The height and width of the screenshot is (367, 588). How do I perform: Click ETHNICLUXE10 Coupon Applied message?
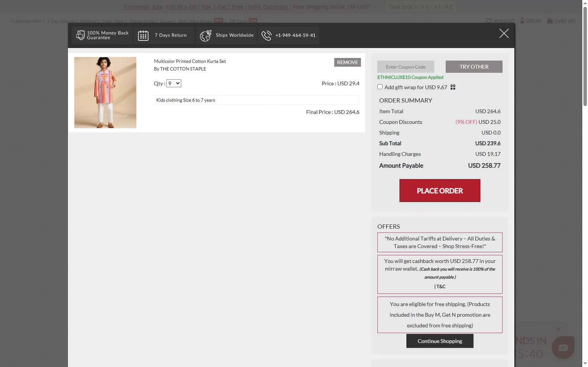[x=410, y=77]
